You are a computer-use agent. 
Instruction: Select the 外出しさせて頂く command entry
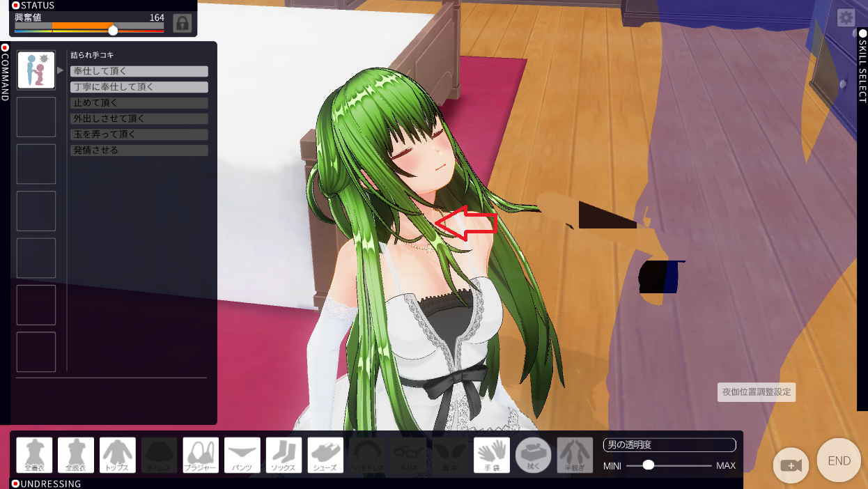coord(139,118)
